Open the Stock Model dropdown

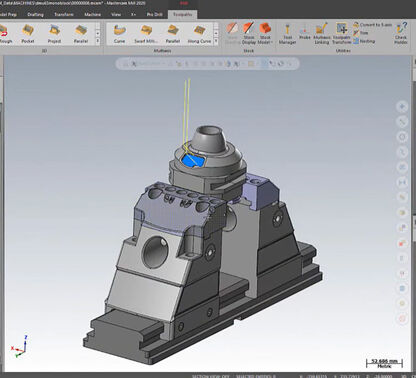(x=265, y=33)
